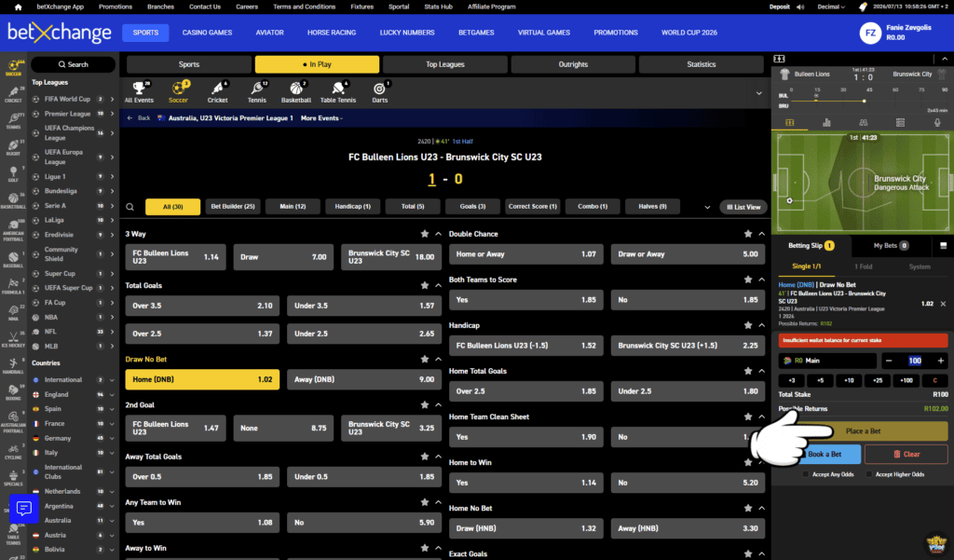Open the R0 Main wallet selector

point(827,361)
